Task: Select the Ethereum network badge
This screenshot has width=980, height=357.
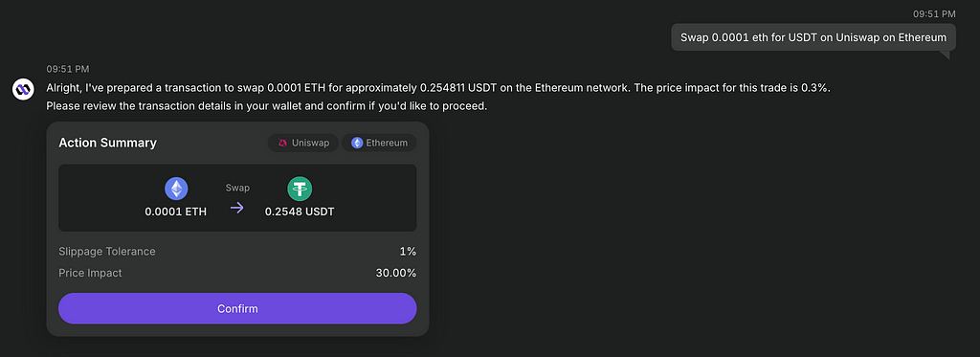Action: 379,144
